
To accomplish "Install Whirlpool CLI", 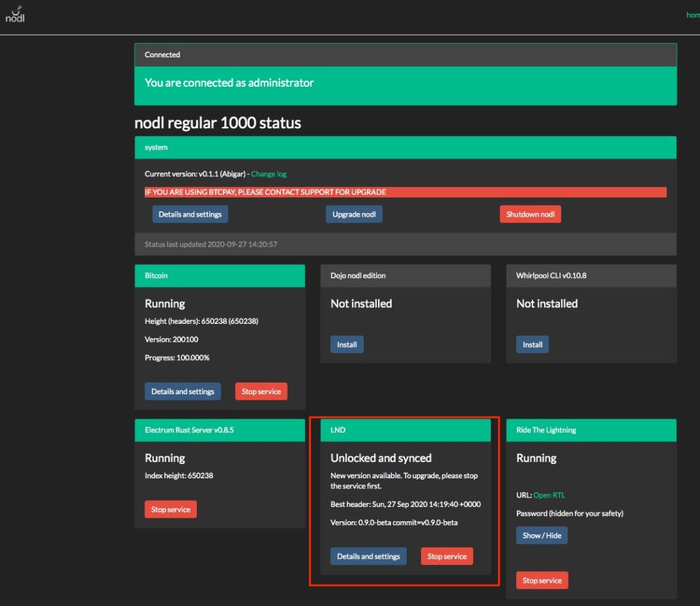I will click(533, 344).
